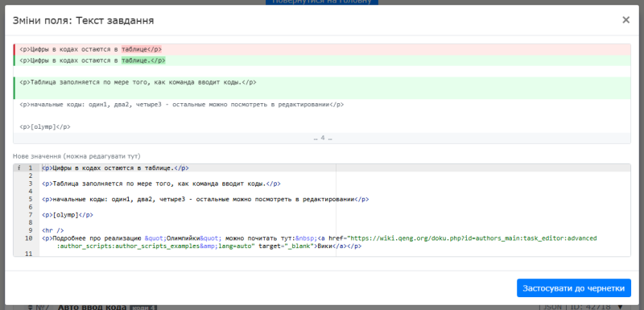
Task: Click the '<hr />' line in the editor
Action: click(52, 230)
